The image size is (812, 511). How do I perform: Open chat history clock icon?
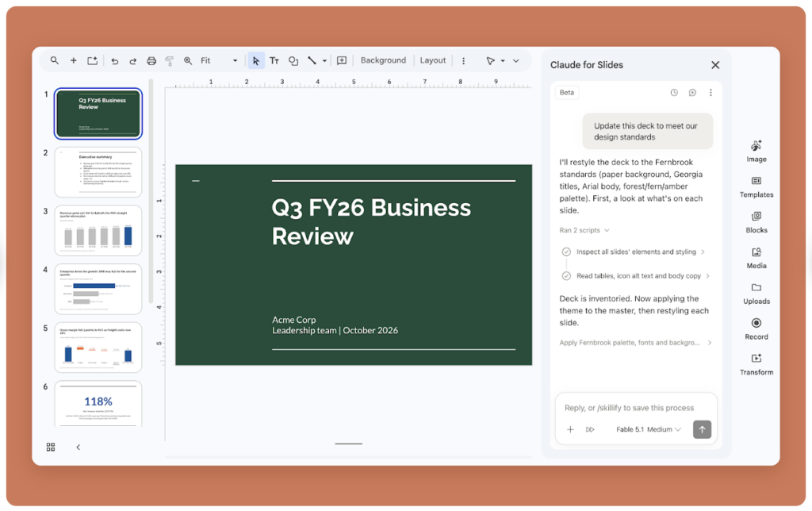coord(674,93)
